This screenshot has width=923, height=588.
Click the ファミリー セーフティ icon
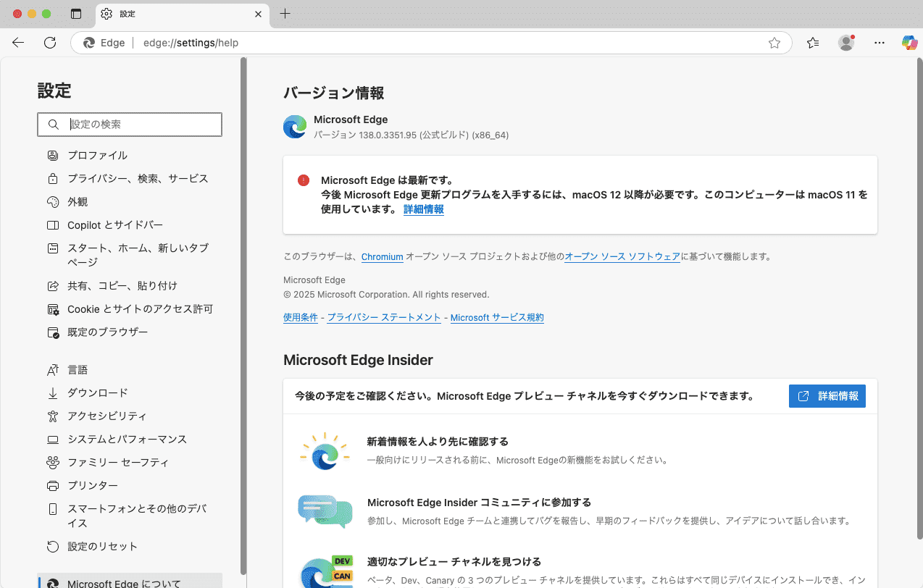[x=53, y=462]
